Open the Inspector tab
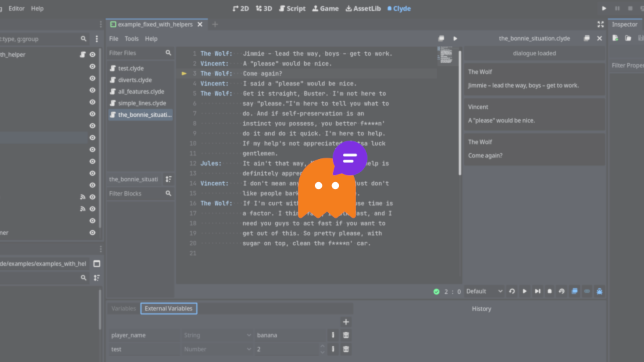Viewport: 644px width, 362px height. (625, 24)
